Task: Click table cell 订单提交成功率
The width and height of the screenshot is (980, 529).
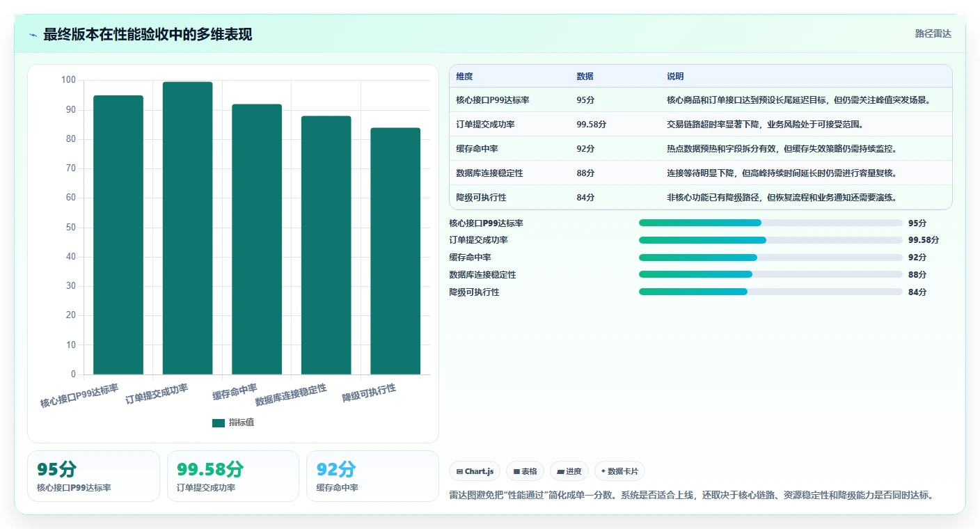Action: pos(485,125)
